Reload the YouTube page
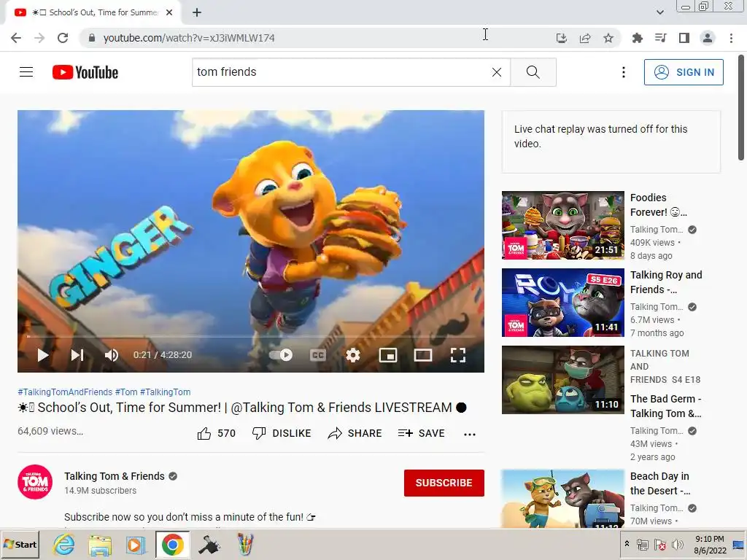 pyautogui.click(x=63, y=38)
